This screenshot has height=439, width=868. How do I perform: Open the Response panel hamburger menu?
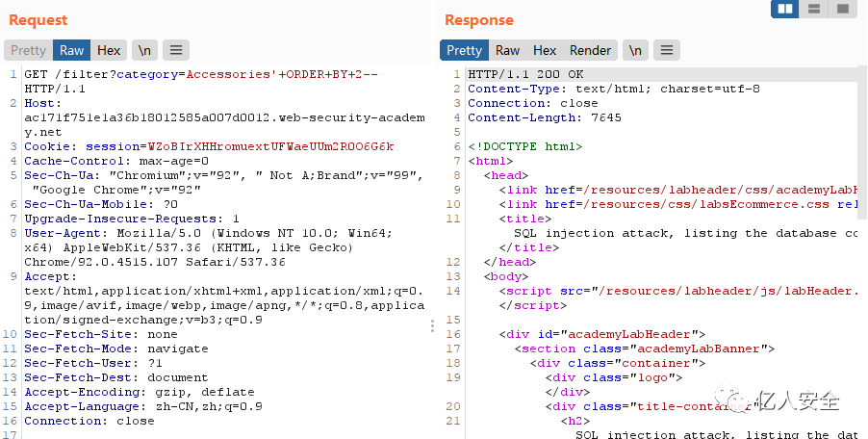tap(667, 50)
